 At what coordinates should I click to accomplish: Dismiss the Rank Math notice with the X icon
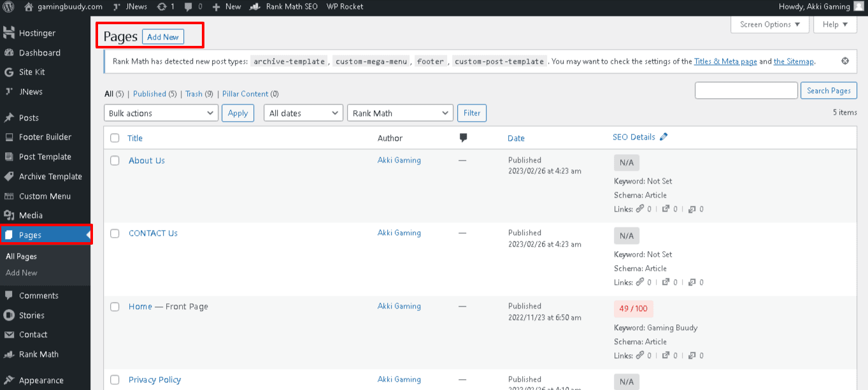[845, 61]
